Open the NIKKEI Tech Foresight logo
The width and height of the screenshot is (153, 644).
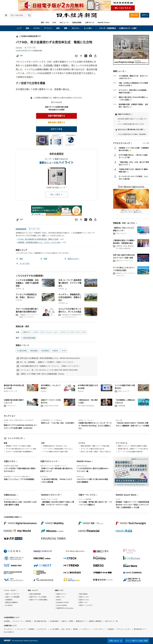[131, 523]
